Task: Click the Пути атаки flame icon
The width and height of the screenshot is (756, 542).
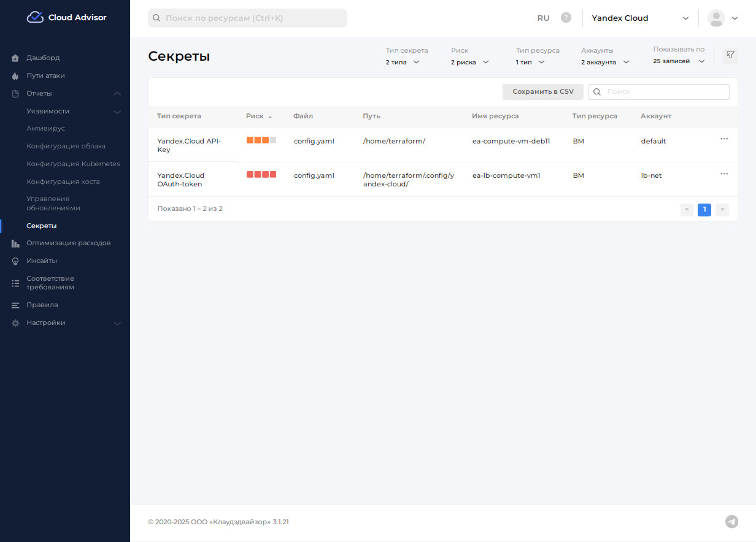Action: point(15,76)
